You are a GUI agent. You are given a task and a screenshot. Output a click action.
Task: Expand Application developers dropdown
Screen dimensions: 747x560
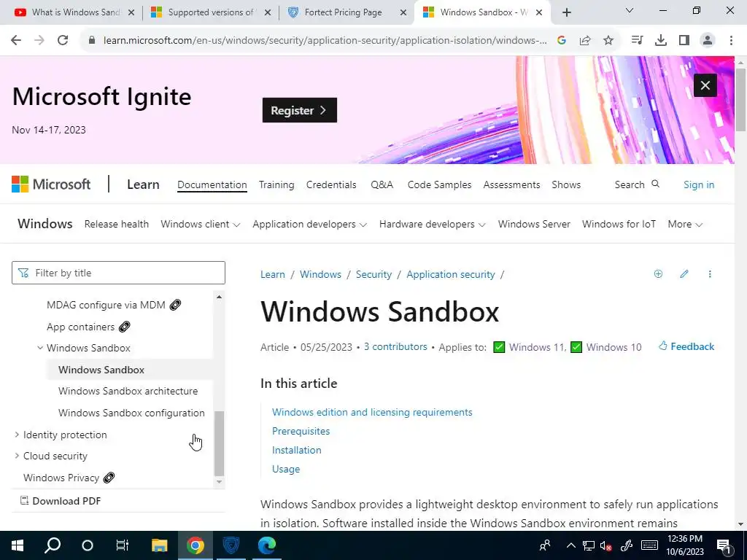(x=309, y=224)
